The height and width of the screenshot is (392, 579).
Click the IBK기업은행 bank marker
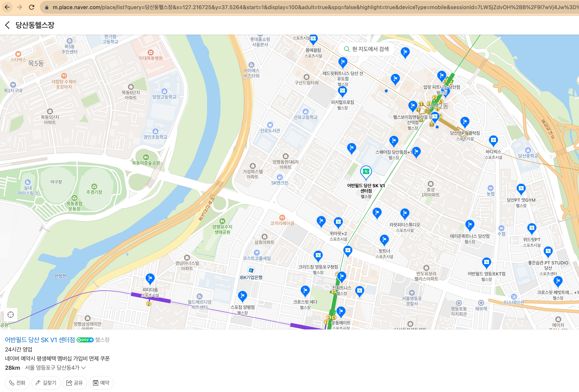[251, 270]
